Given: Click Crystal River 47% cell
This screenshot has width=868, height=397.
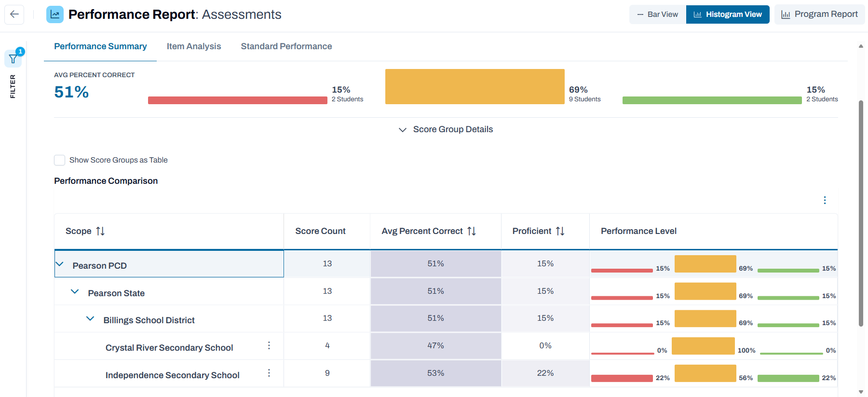Looking at the screenshot, I should coord(435,346).
